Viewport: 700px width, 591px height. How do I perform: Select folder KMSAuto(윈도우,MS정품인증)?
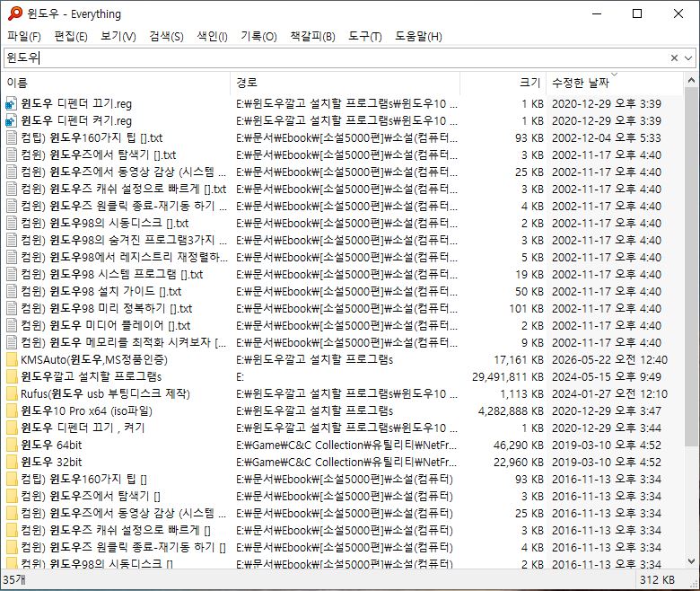[x=94, y=359]
